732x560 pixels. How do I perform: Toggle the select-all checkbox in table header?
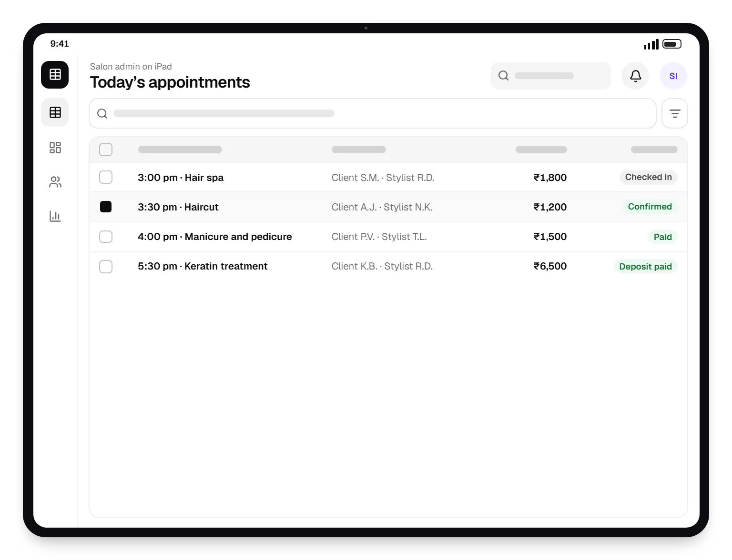pos(106,150)
